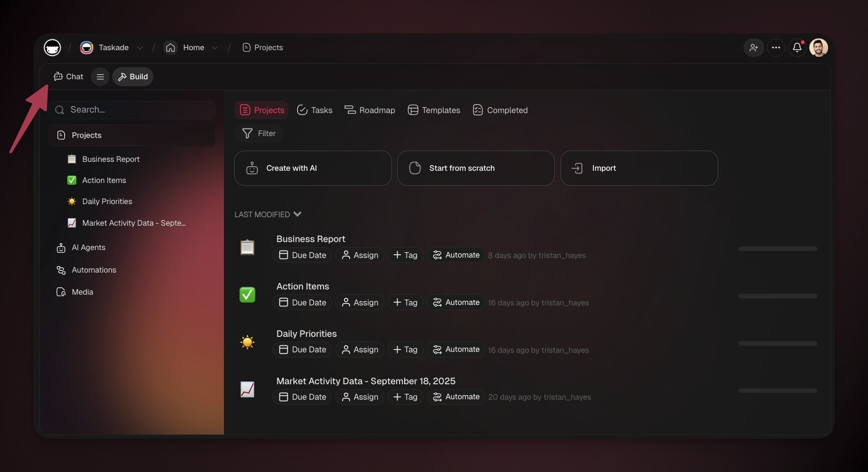Click the sidebar Search field
This screenshot has width=868, height=472.
tap(133, 110)
